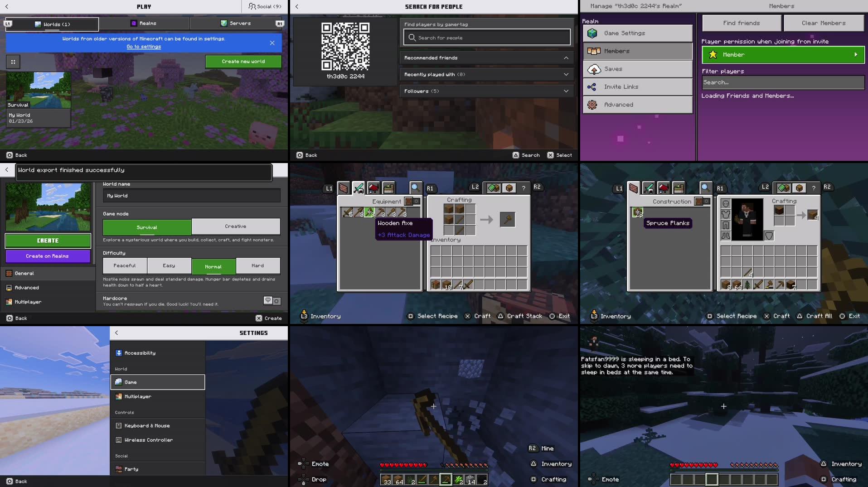Expand Followers (5) section
868x487 pixels.
pyautogui.click(x=487, y=91)
